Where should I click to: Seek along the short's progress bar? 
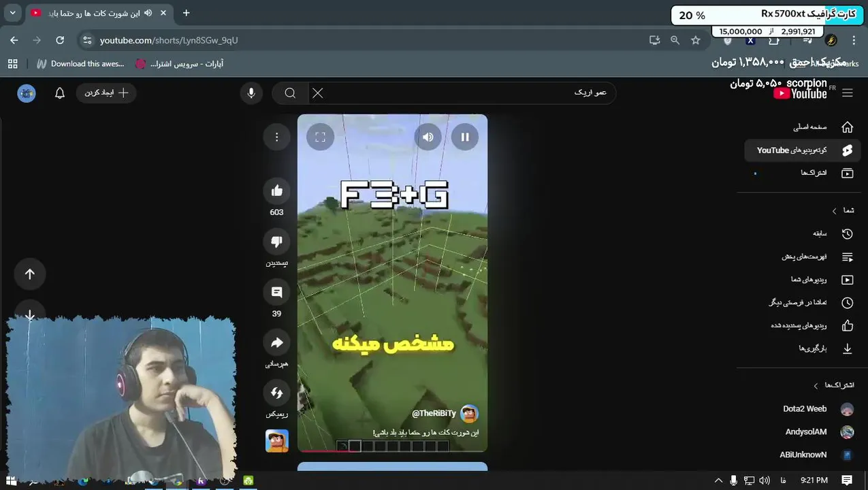[x=392, y=451]
